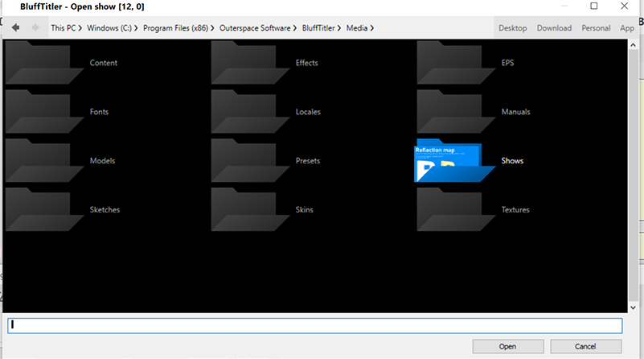
Task: Focus the file name input field
Action: (315, 325)
